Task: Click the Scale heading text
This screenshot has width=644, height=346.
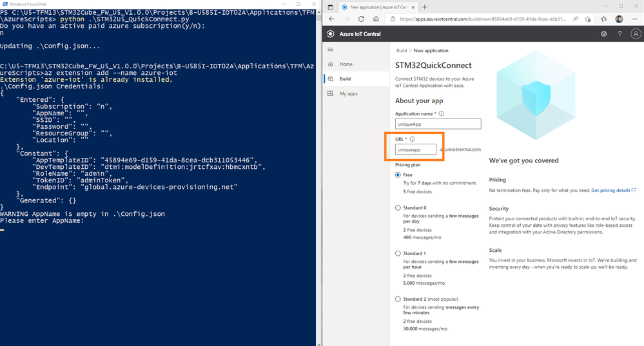Action: tap(495, 250)
